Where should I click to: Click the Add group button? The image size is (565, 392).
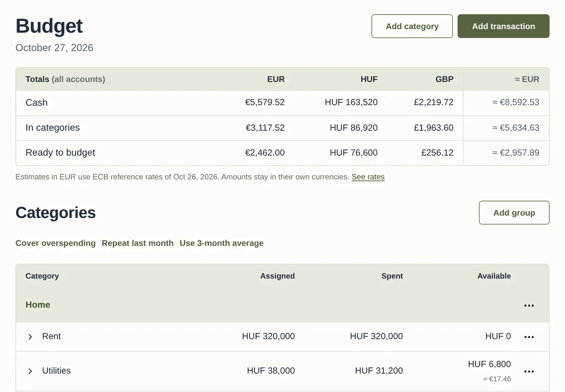(x=514, y=213)
